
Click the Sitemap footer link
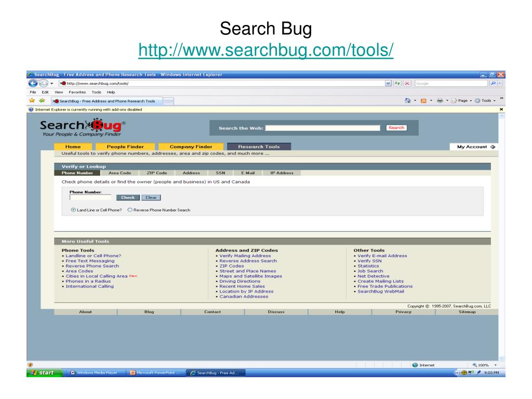(467, 312)
